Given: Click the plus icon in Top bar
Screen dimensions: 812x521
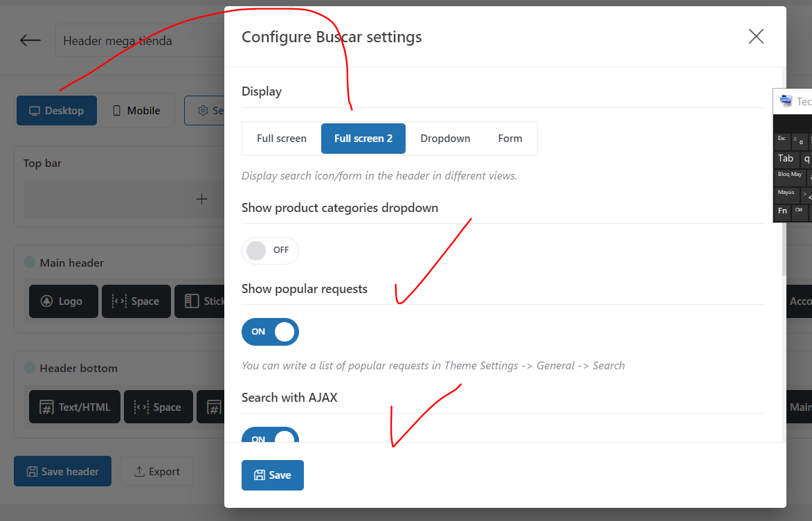Looking at the screenshot, I should pos(201,199).
